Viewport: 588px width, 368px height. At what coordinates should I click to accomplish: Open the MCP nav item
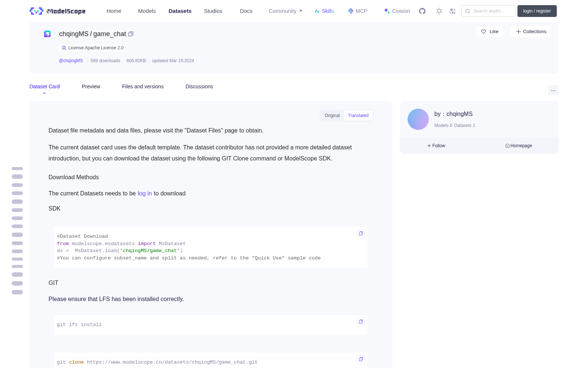(357, 11)
